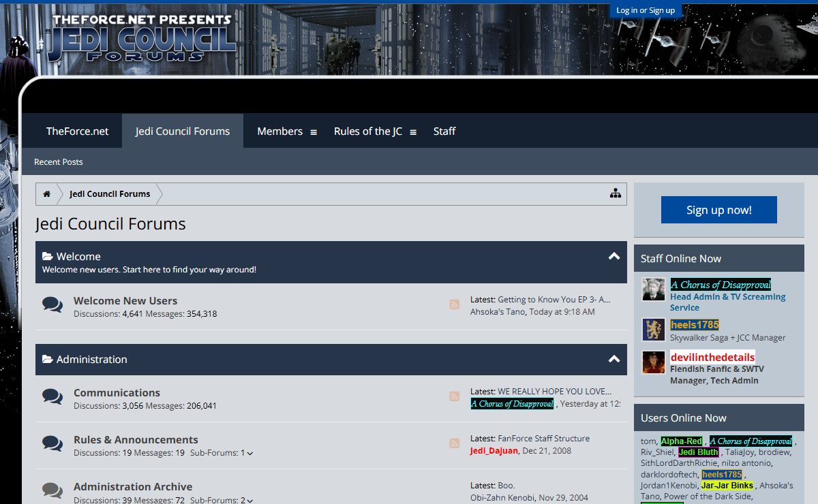Viewport: 818px width, 504px height.
Task: Click the Welcome category title
Action: (x=78, y=257)
